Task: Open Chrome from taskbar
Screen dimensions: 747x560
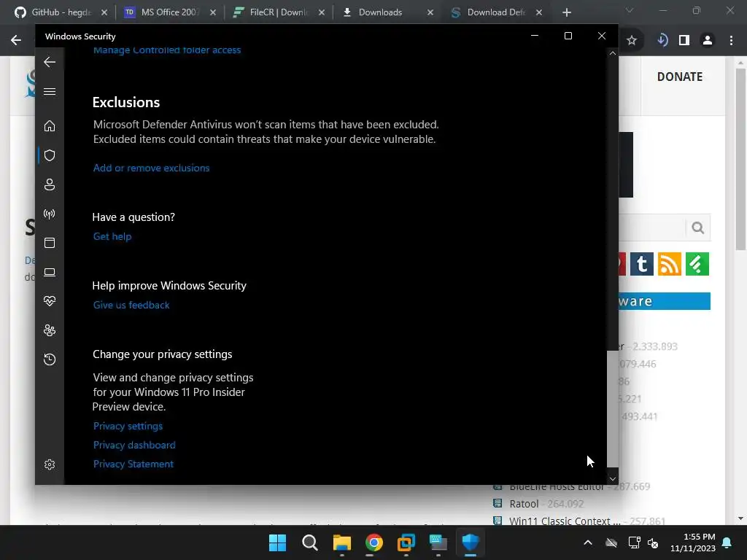Action: [374, 542]
